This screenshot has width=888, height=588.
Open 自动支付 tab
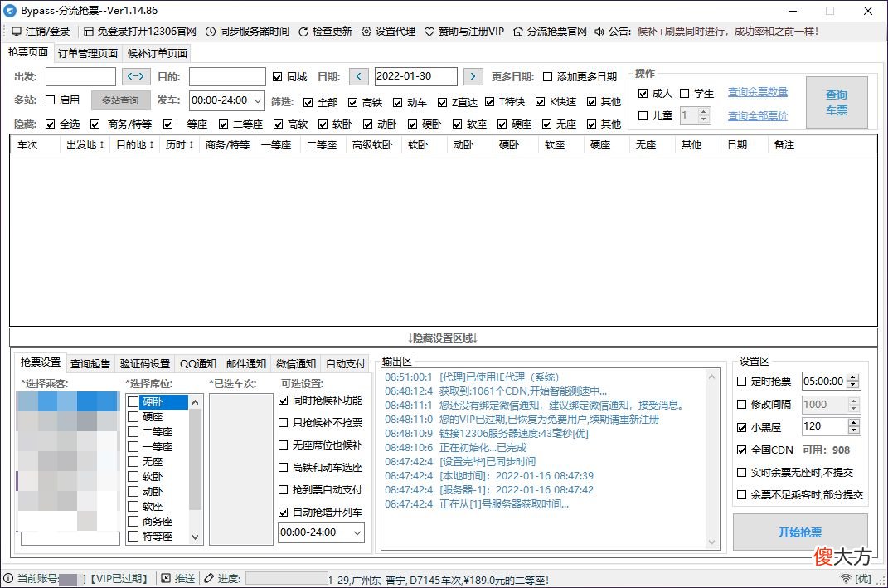[x=346, y=364]
